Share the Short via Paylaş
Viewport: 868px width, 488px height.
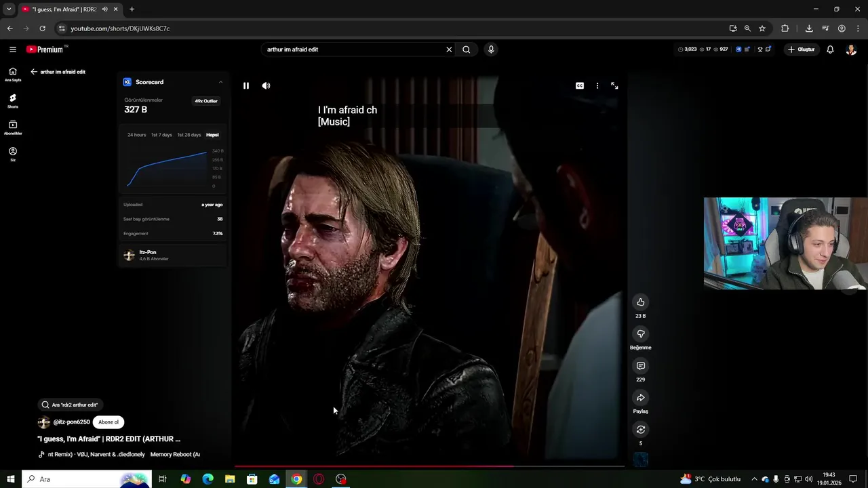[640, 397]
